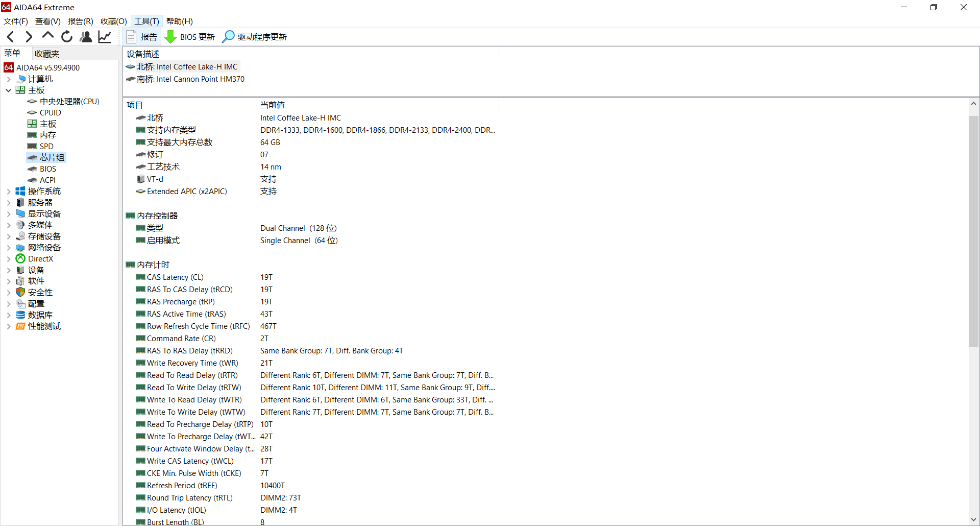Go up one level with up arrow

tap(48, 36)
